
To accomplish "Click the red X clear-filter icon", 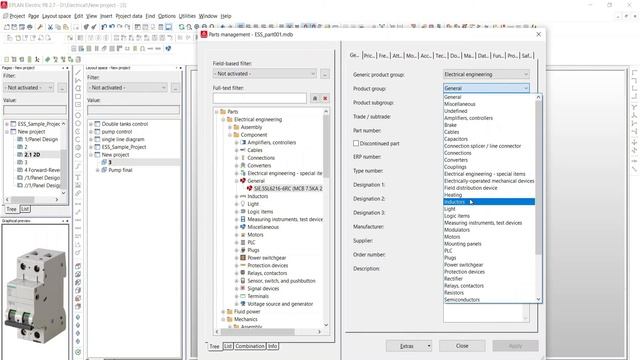I will click(x=325, y=98).
